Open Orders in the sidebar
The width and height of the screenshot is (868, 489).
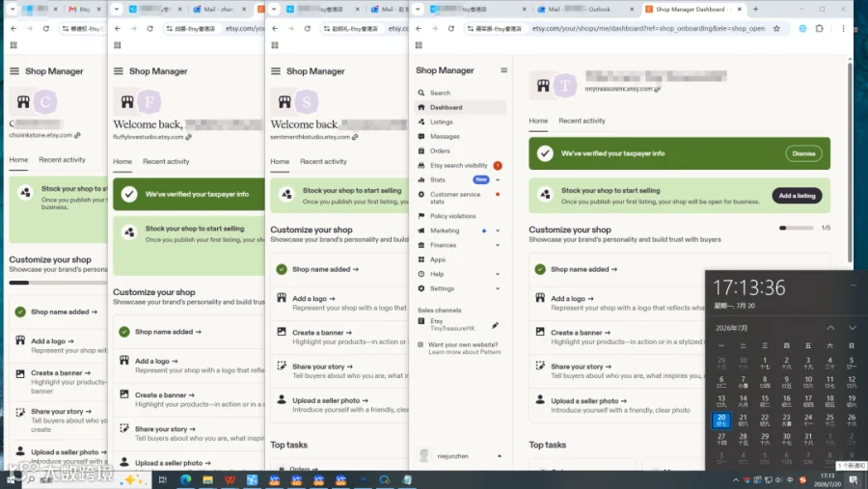[x=440, y=150]
